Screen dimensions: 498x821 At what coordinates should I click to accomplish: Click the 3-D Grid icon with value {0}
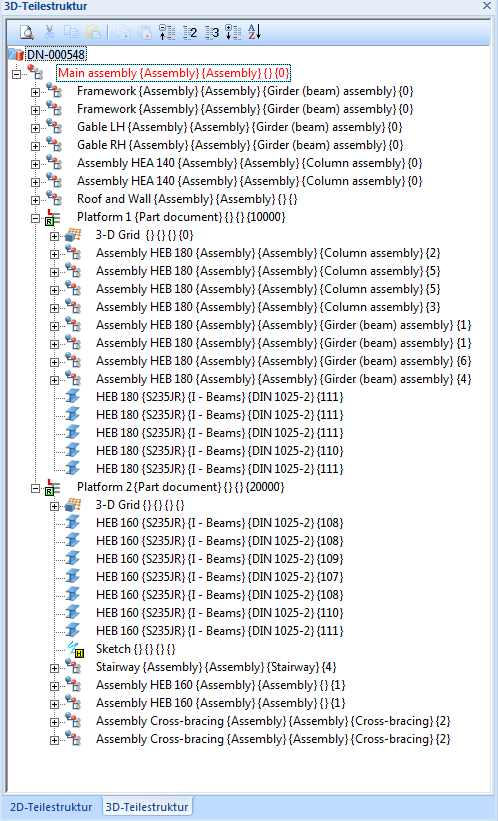click(x=73, y=235)
